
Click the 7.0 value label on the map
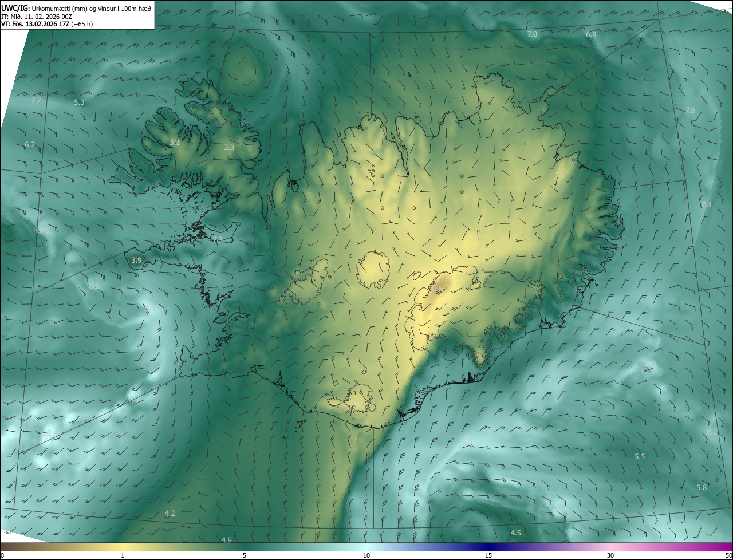pyautogui.click(x=532, y=34)
